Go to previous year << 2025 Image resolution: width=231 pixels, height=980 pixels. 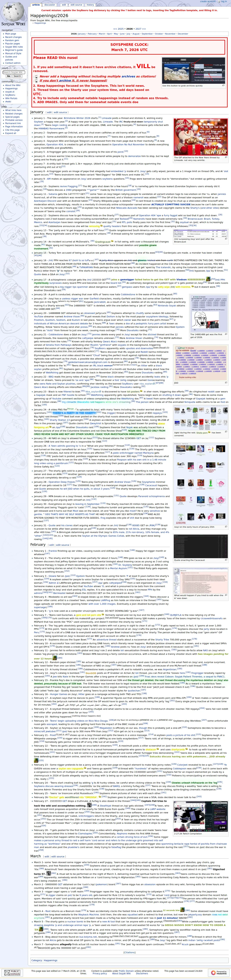[x=118, y=29]
